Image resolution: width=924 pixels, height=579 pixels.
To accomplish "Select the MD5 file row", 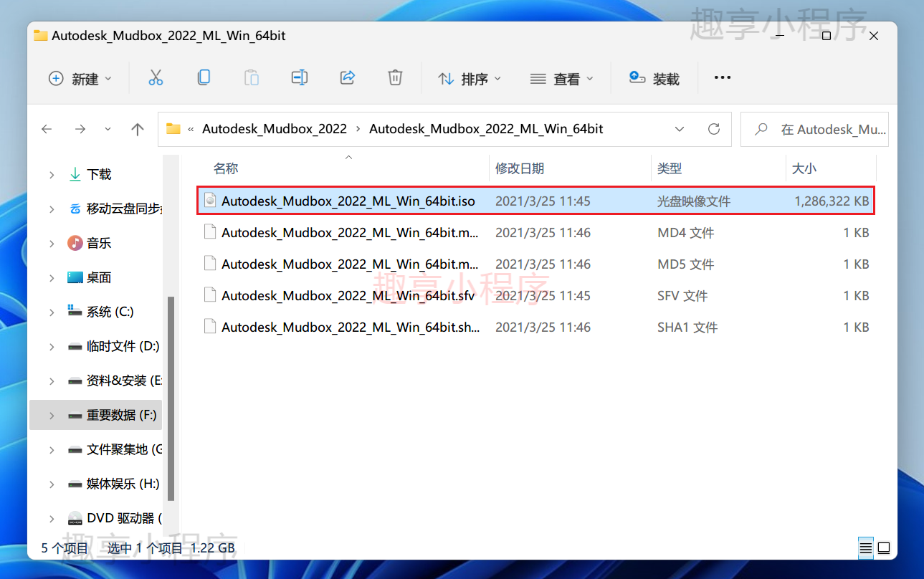I will point(536,264).
